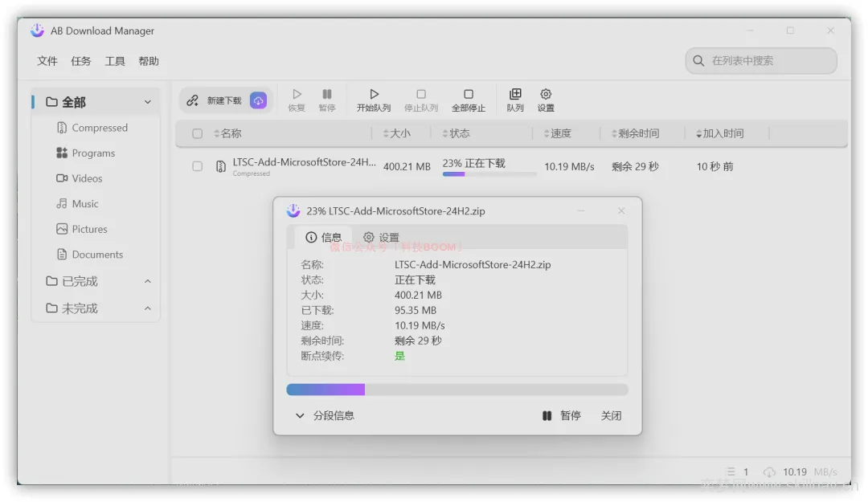Image resolution: width=868 pixels, height=502 pixels.
Task: Click the new download link icon
Action: point(192,100)
